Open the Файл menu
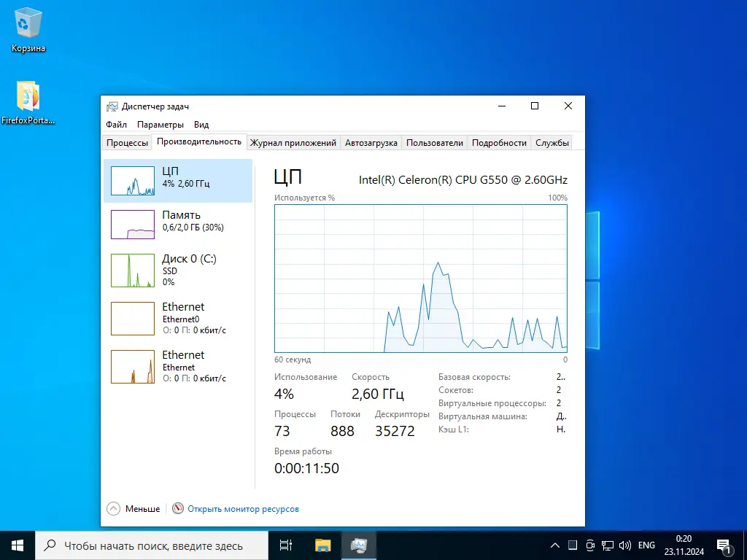 [x=116, y=124]
